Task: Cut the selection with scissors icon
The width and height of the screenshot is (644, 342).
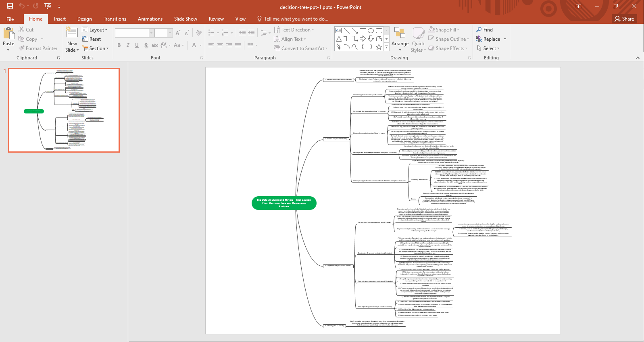Action: coord(26,30)
